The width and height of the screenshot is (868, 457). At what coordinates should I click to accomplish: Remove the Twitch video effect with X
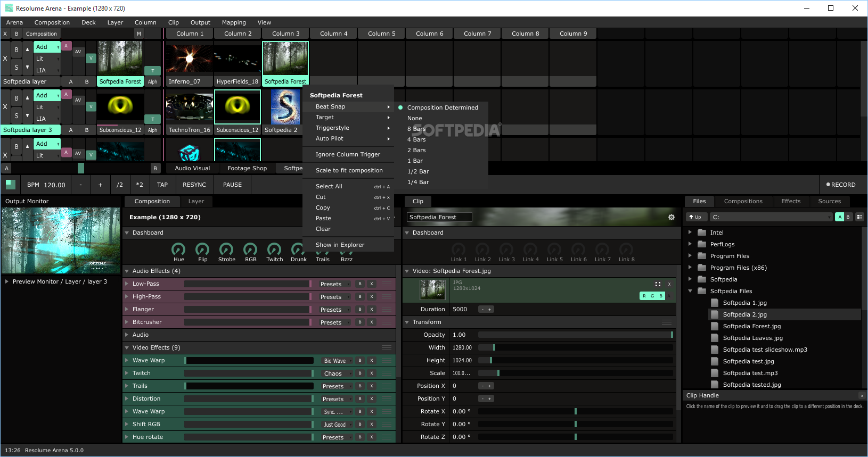[372, 373]
